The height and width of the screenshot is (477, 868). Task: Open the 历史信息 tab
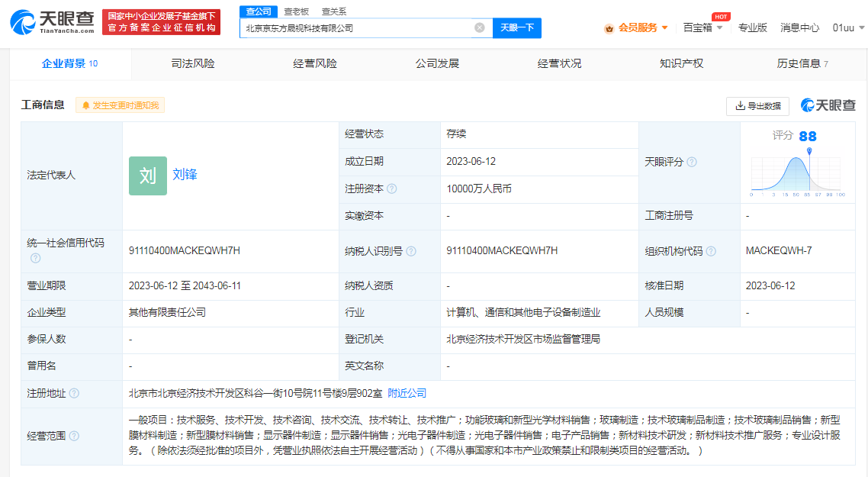pos(802,63)
